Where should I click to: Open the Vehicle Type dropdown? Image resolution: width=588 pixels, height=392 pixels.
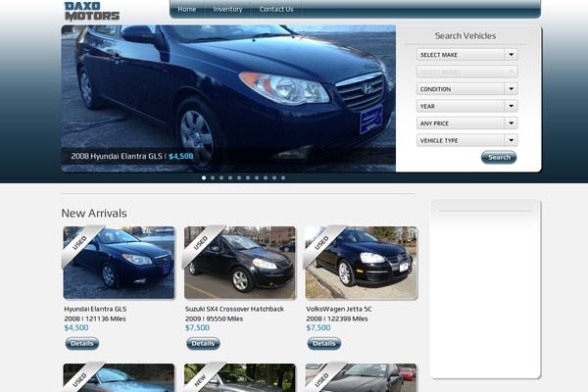click(466, 140)
